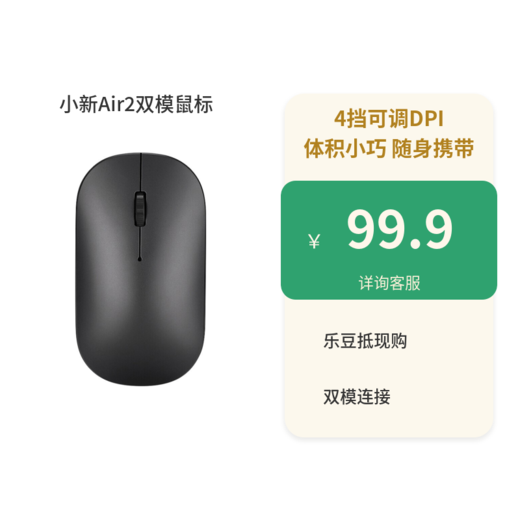Click the blank beige area below 双模连接
The width and height of the screenshot is (520, 520).
pyautogui.click(x=389, y=422)
